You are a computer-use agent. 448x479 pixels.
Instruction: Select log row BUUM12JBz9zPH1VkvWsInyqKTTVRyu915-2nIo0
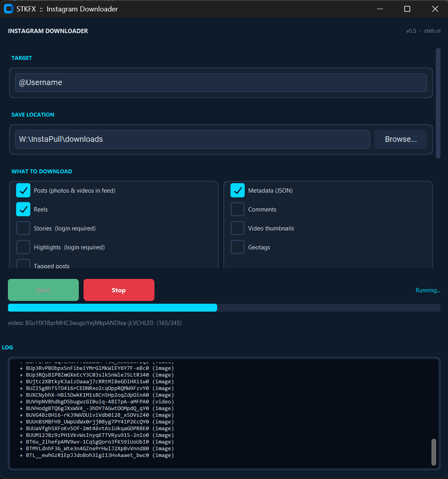tap(97, 435)
